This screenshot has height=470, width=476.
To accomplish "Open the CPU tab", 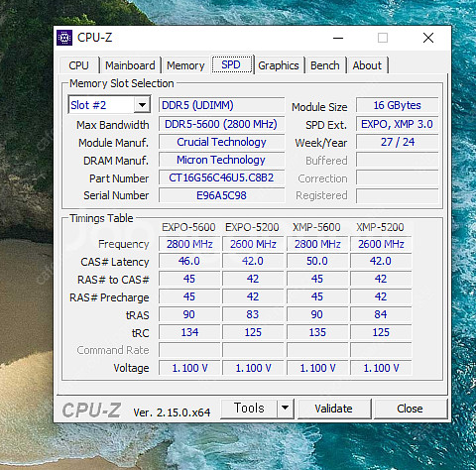I will pos(79,65).
